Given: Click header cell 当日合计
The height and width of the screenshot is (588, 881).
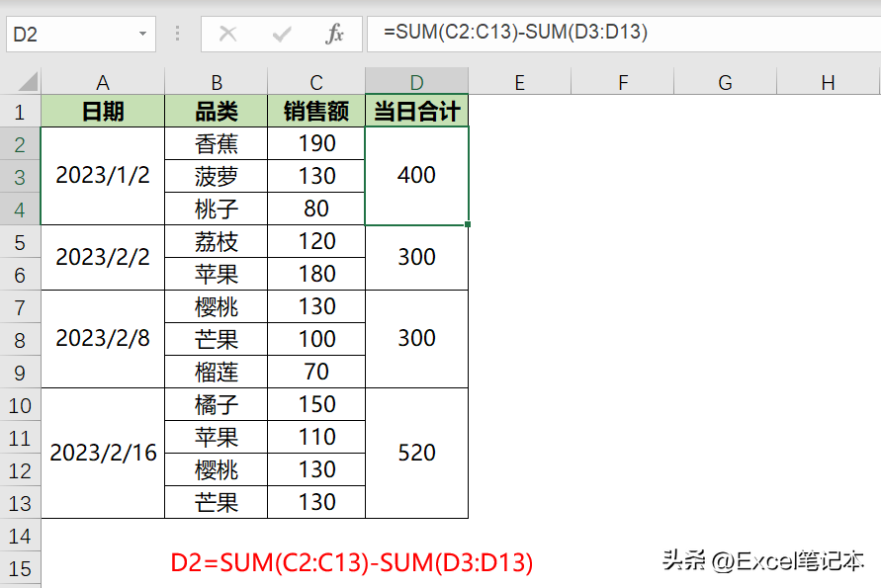Looking at the screenshot, I should (x=416, y=112).
